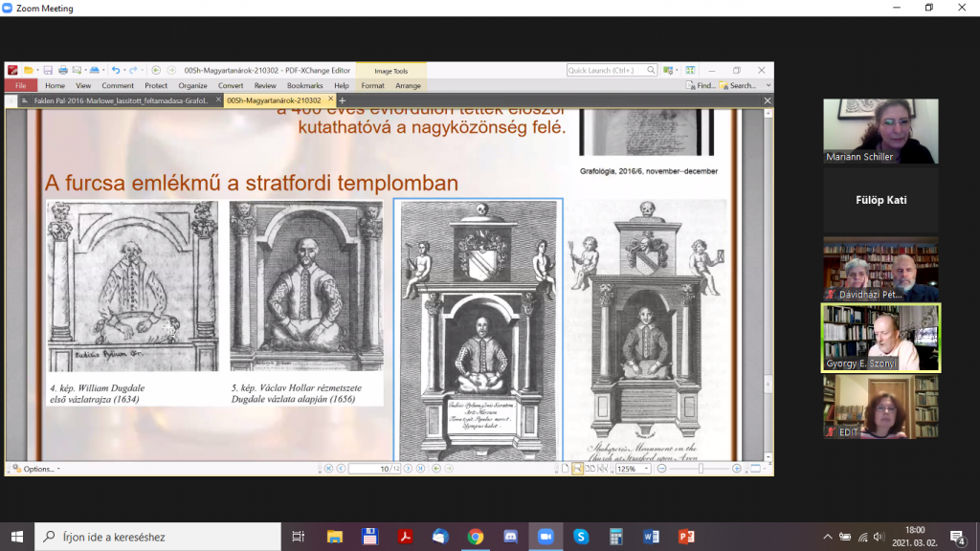Image resolution: width=980 pixels, height=551 pixels.
Task: Open the Arrange tab under Image Tools
Action: pos(408,85)
